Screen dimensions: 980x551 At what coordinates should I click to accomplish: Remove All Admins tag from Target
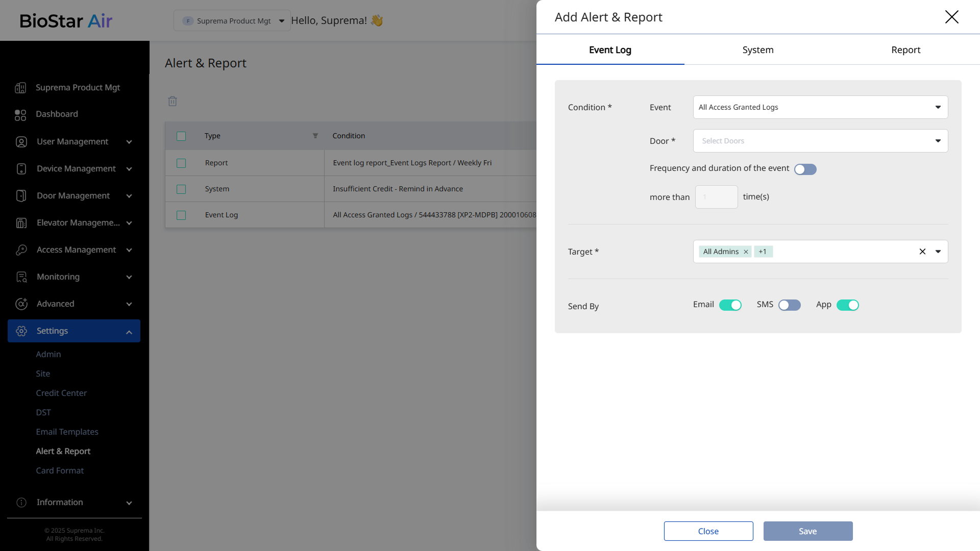746,252
